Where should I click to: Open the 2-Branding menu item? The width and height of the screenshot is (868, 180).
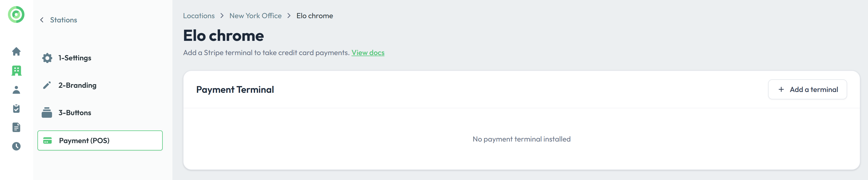pyautogui.click(x=78, y=85)
